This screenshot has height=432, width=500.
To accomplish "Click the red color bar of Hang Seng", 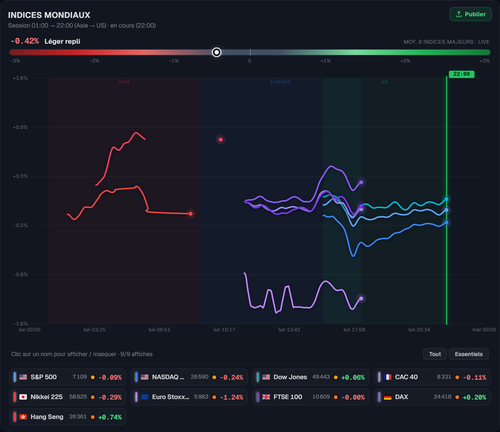I will click(15, 417).
